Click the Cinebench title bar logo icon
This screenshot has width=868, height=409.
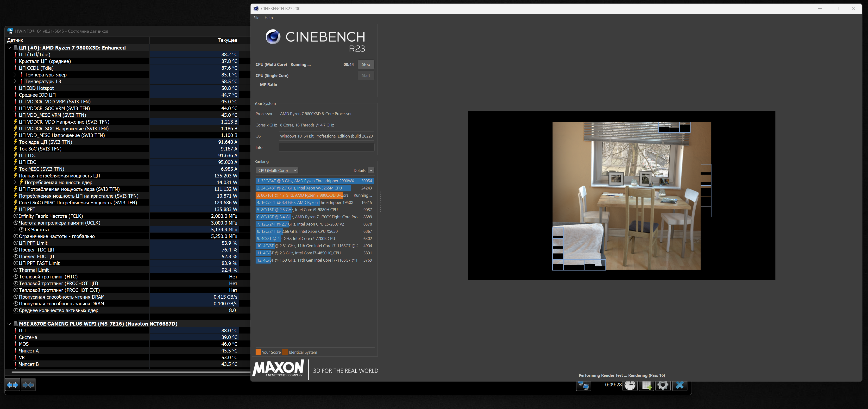coord(256,8)
